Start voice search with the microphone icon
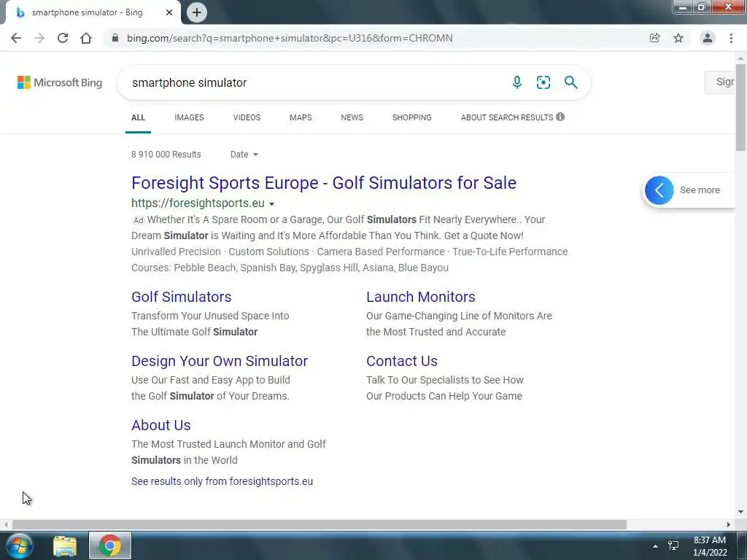747x560 pixels. click(517, 82)
